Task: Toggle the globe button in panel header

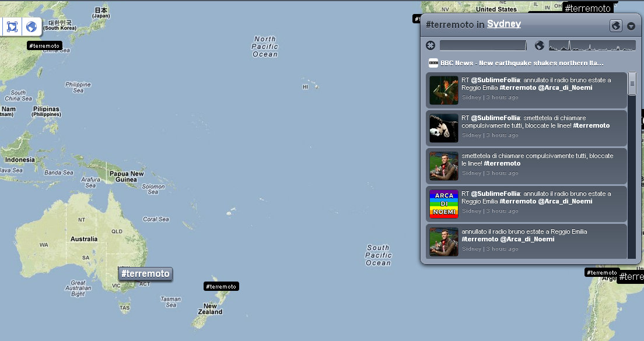Action: (615, 26)
